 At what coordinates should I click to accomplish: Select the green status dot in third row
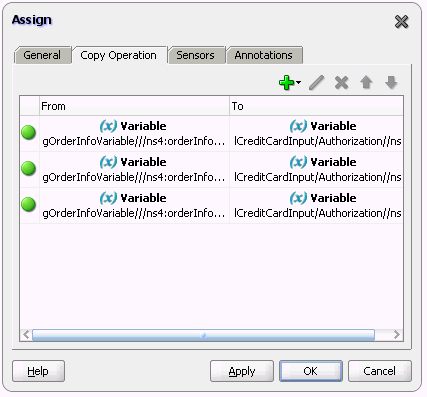pos(28,204)
